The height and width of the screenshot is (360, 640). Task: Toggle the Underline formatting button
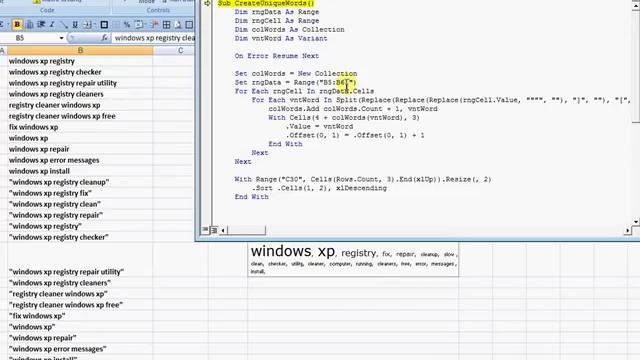coord(75,25)
